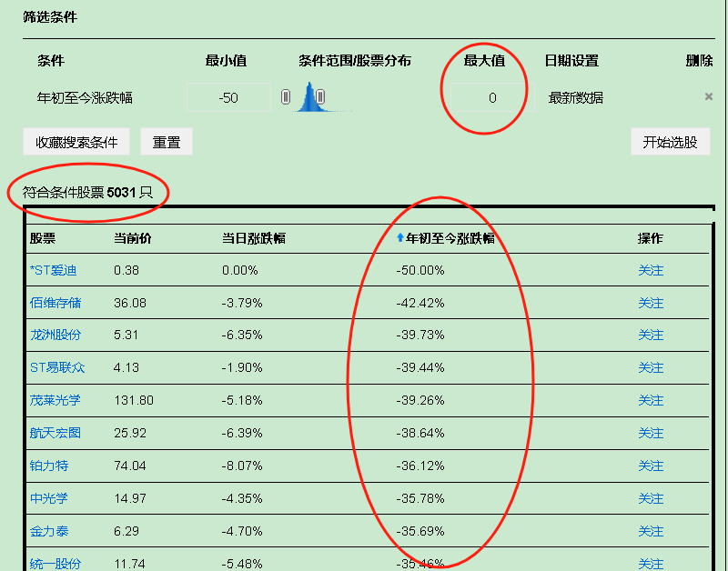Click 关注 for *ST爱迪
This screenshot has height=571, width=728.
[x=651, y=270]
